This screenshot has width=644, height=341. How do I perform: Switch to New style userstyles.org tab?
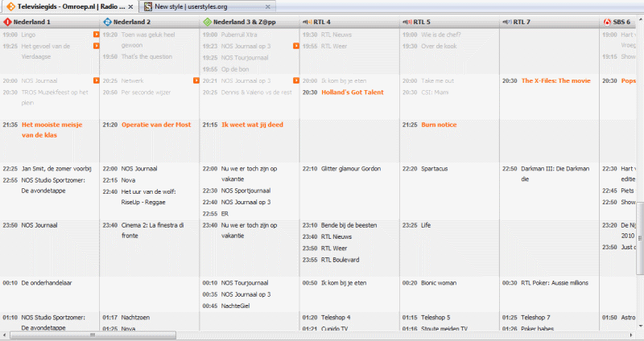(x=208, y=6)
